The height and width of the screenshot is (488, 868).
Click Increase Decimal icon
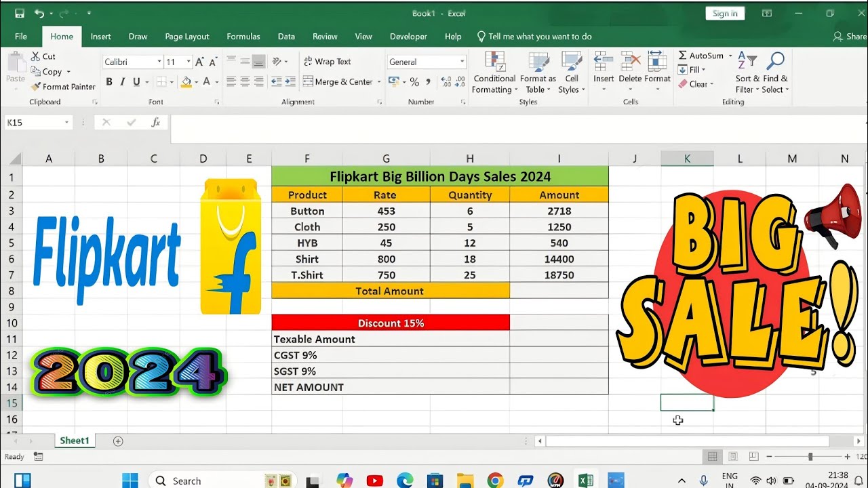click(x=446, y=82)
